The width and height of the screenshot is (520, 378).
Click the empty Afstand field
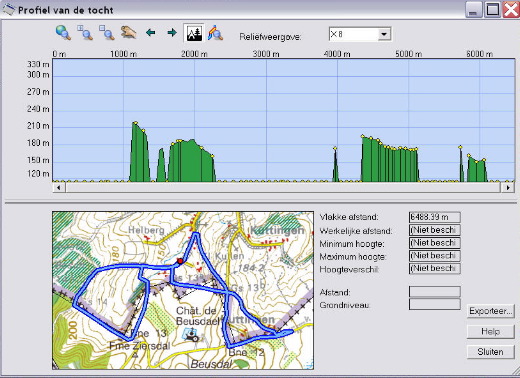pos(435,292)
